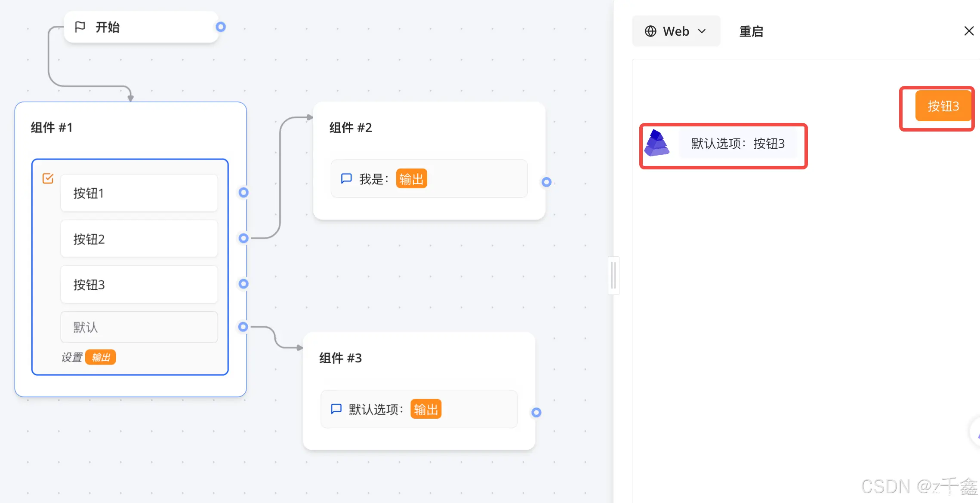The width and height of the screenshot is (980, 503).
Task: Select the 组件 #1 title
Action: click(52, 127)
